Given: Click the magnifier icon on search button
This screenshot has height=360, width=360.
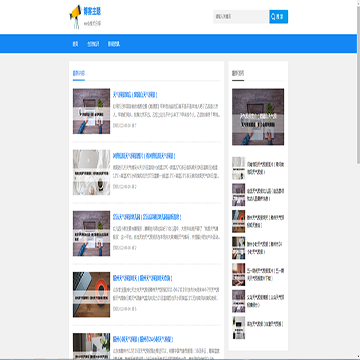Looking at the screenshot, I should tap(273, 16).
